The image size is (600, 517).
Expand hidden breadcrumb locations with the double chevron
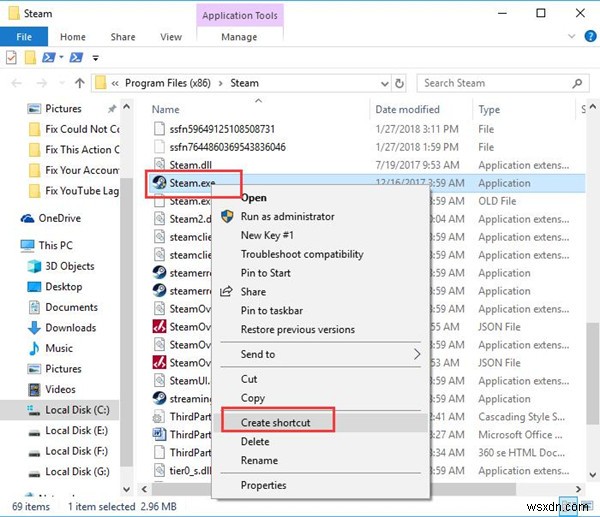114,83
